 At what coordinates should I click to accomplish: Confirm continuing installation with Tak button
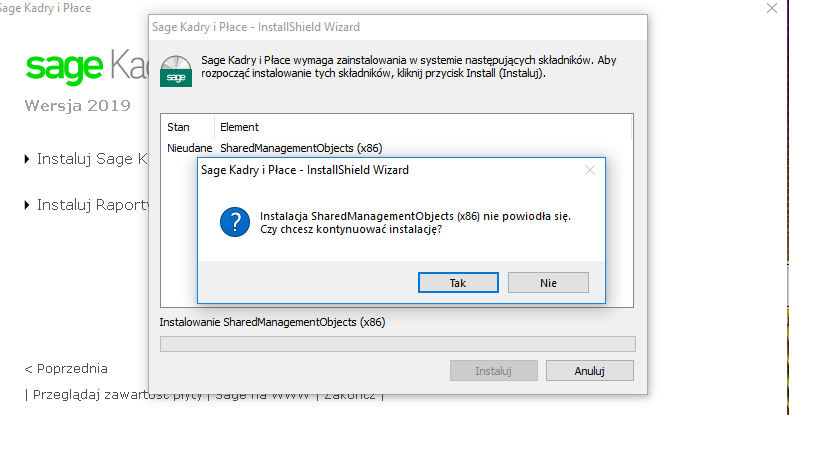pos(458,282)
